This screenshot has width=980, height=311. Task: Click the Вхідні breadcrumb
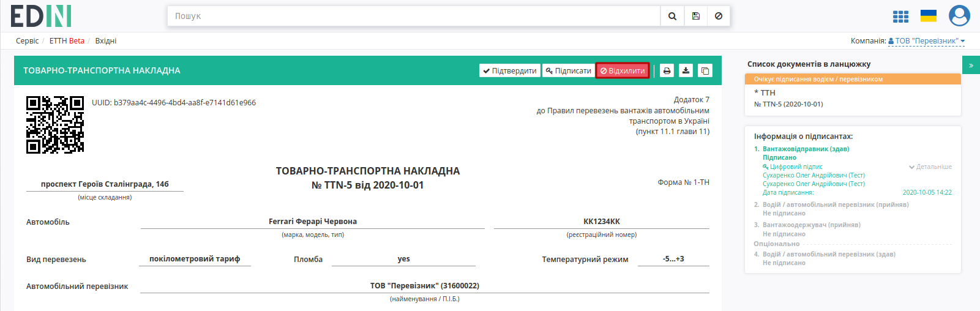click(x=106, y=41)
